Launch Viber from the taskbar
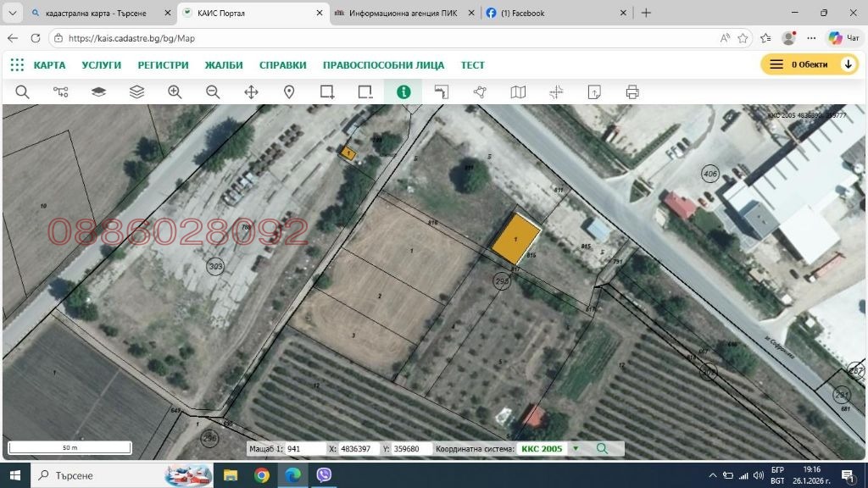 coord(323,475)
